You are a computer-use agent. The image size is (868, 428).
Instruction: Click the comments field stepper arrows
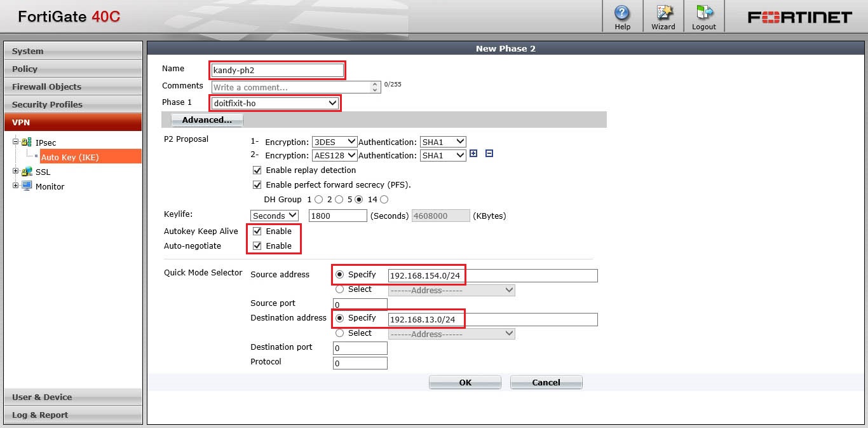point(376,87)
